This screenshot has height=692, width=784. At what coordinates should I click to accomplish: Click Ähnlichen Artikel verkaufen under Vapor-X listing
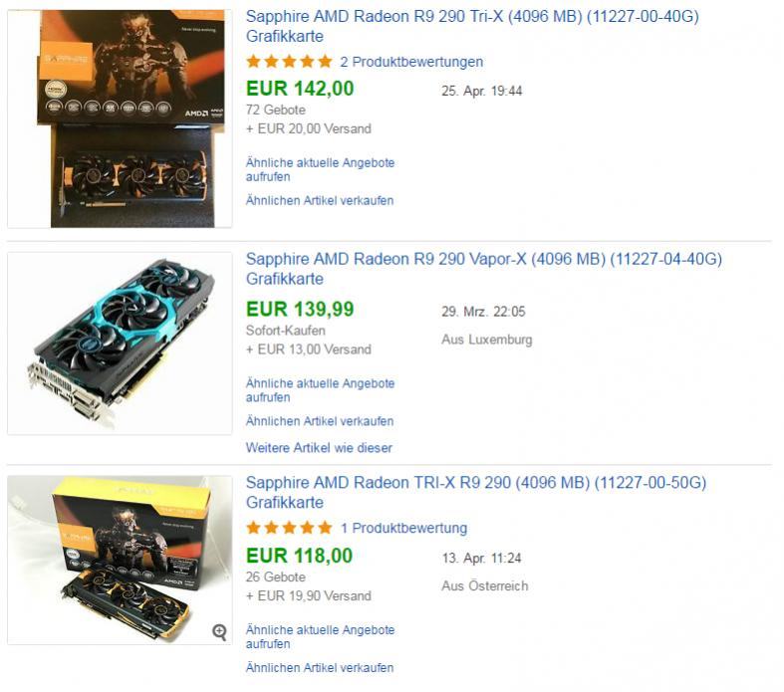pos(320,421)
